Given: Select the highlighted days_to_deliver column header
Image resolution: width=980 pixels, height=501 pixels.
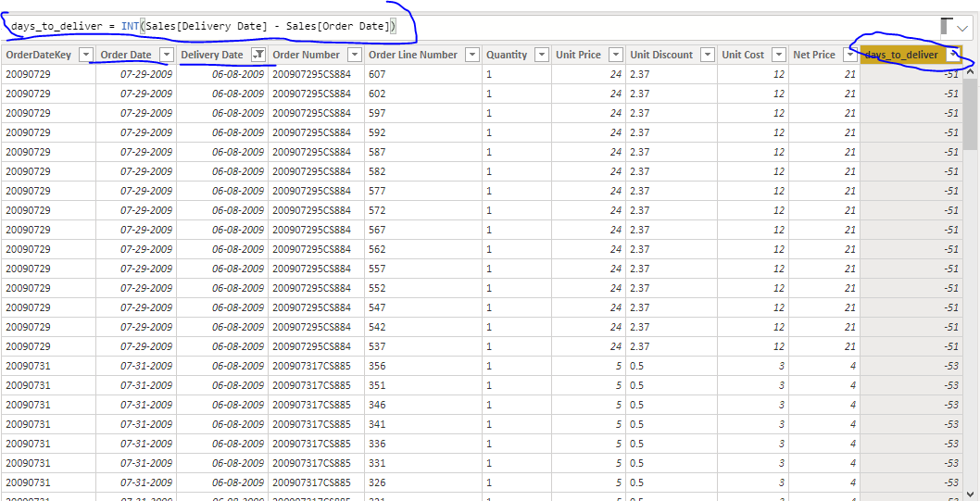Looking at the screenshot, I should 911,55.
